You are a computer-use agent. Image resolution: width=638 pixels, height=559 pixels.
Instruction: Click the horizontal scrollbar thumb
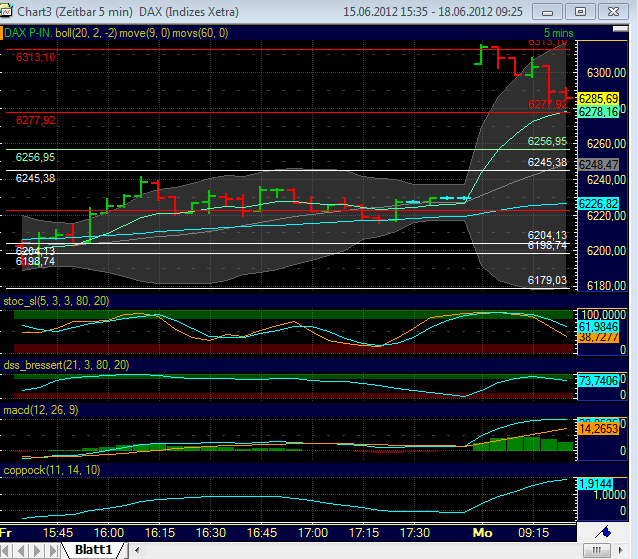pos(596,550)
